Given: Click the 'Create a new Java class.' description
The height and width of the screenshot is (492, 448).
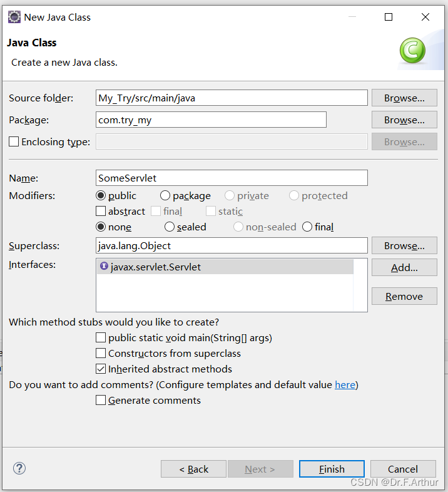Looking at the screenshot, I should point(64,63).
